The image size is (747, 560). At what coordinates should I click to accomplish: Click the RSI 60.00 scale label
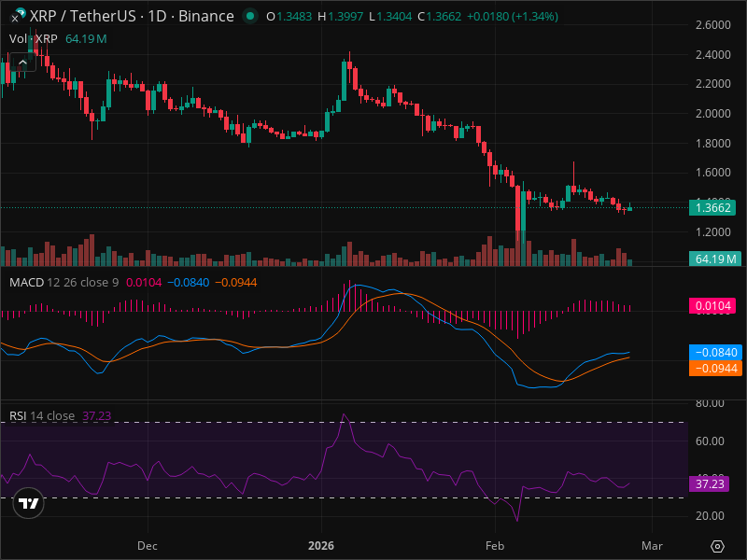click(x=710, y=441)
